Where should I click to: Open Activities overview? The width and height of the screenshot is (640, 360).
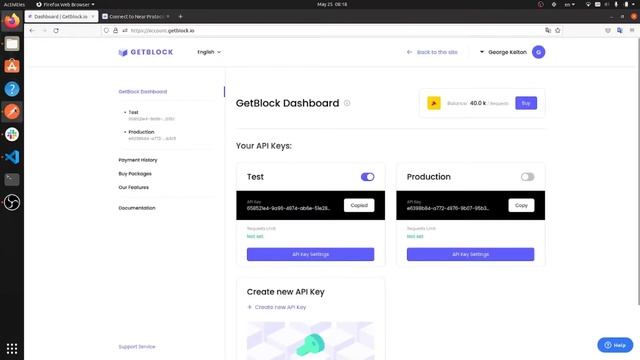coord(14,4)
